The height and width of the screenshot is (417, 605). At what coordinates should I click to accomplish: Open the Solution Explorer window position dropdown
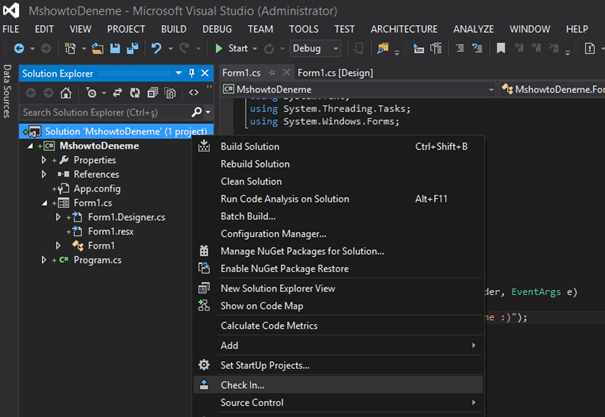pos(178,73)
